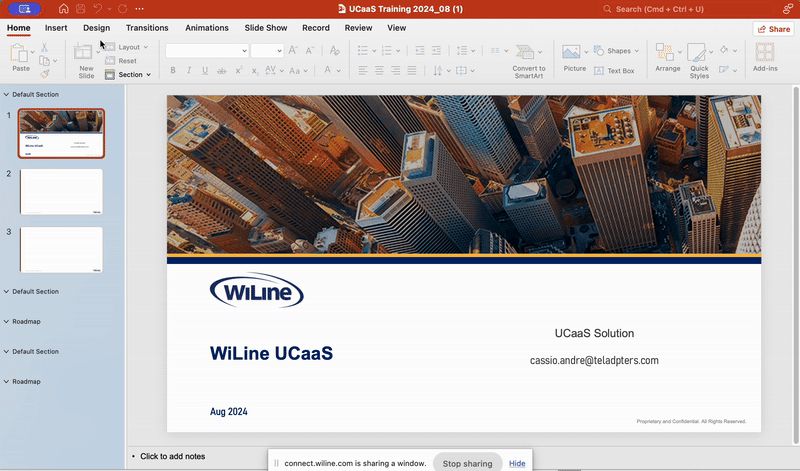Image resolution: width=800 pixels, height=471 pixels.
Task: Click the 'Click to add notes' area
Action: tap(172, 456)
